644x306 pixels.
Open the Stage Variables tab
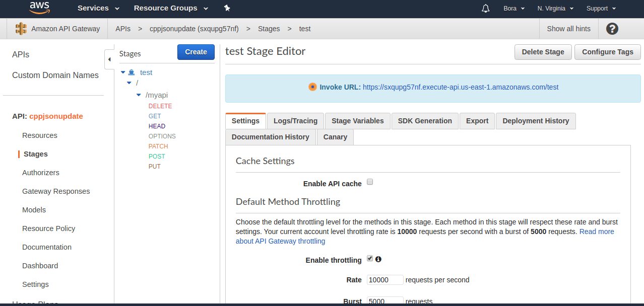point(357,121)
